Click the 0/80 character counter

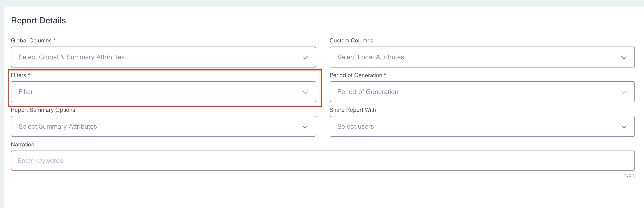tap(628, 177)
